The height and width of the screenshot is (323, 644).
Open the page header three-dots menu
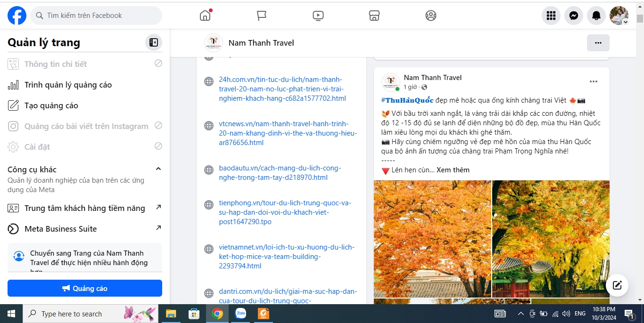(598, 43)
